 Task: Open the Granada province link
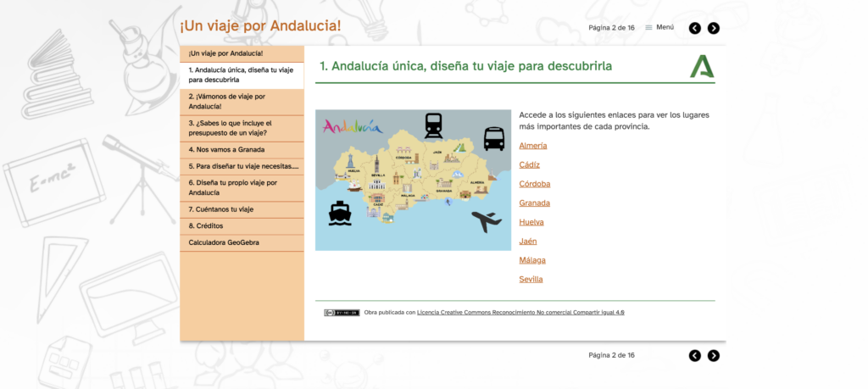click(535, 203)
